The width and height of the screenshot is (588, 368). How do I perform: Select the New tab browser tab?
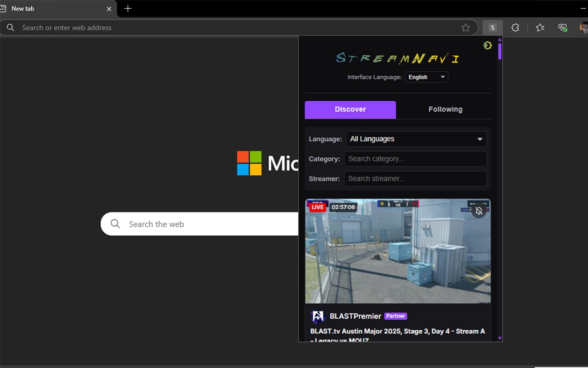click(x=57, y=9)
